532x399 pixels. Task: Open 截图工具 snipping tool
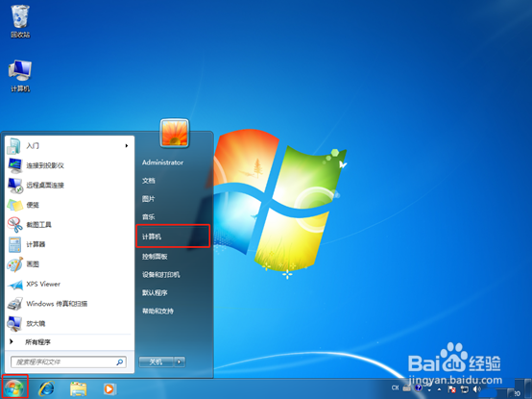pos(69,224)
